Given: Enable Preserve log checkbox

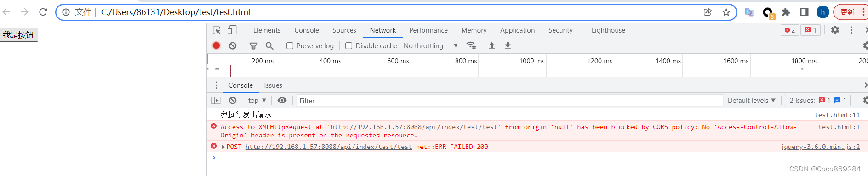Looking at the screenshot, I should [290, 46].
